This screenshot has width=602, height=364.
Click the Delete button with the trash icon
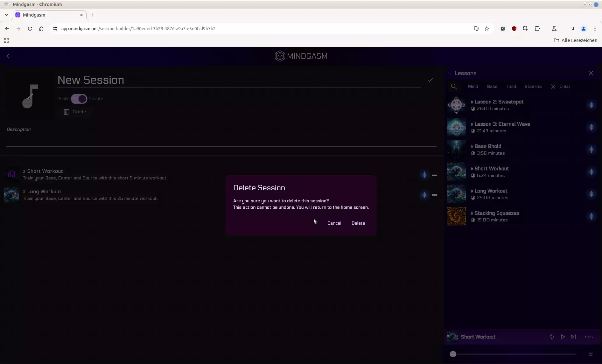click(75, 112)
